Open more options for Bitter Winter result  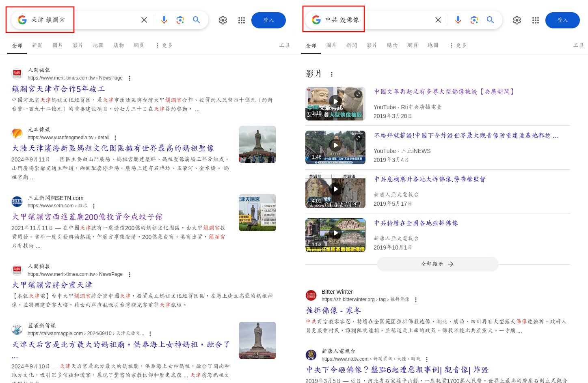coord(416,300)
